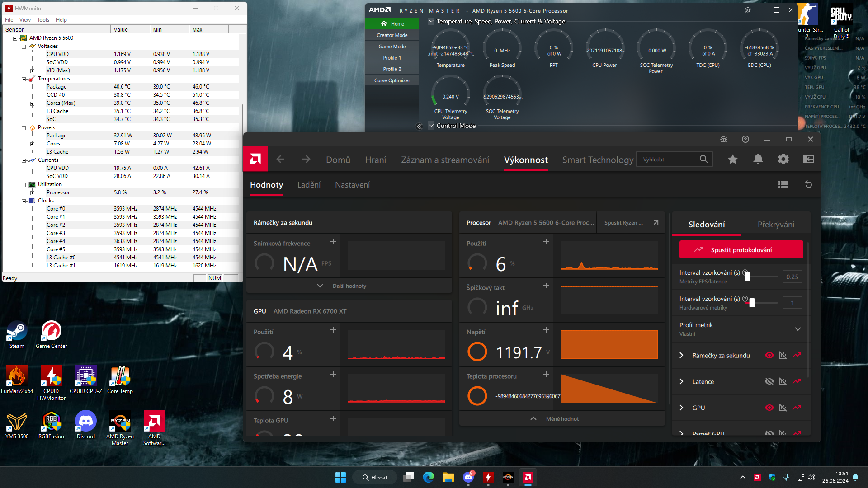
Task: Open AMD Software settings gear
Action: pos(783,159)
